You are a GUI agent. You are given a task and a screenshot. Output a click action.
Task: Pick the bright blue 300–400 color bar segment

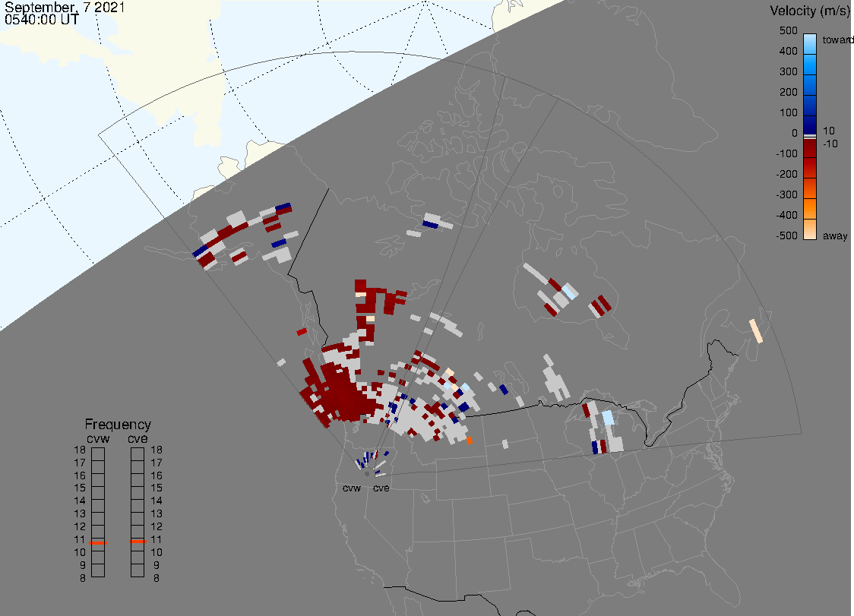click(x=810, y=65)
